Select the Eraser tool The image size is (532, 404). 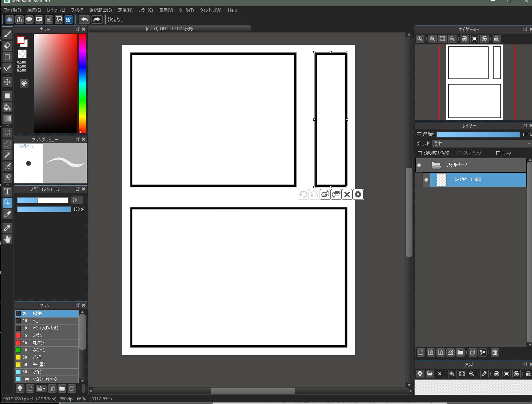(7, 46)
